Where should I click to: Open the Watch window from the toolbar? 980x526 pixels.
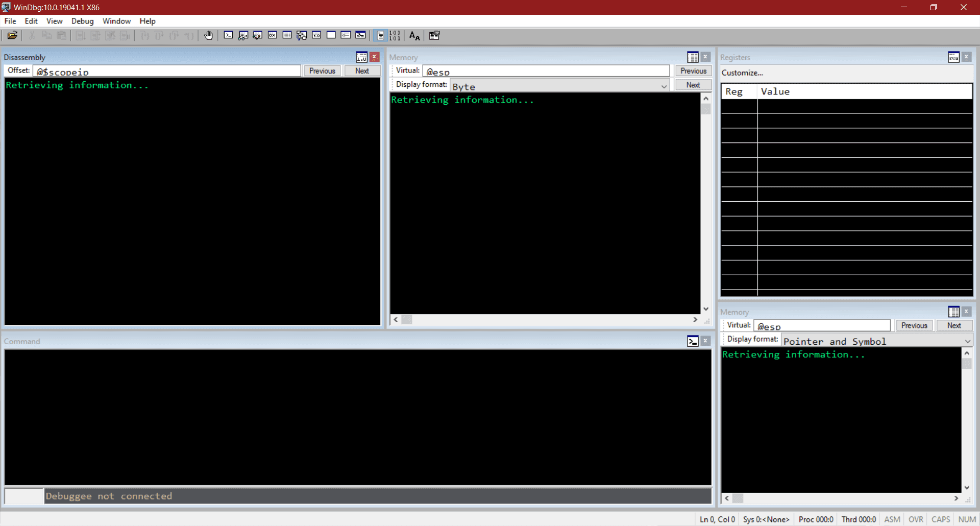(x=243, y=35)
